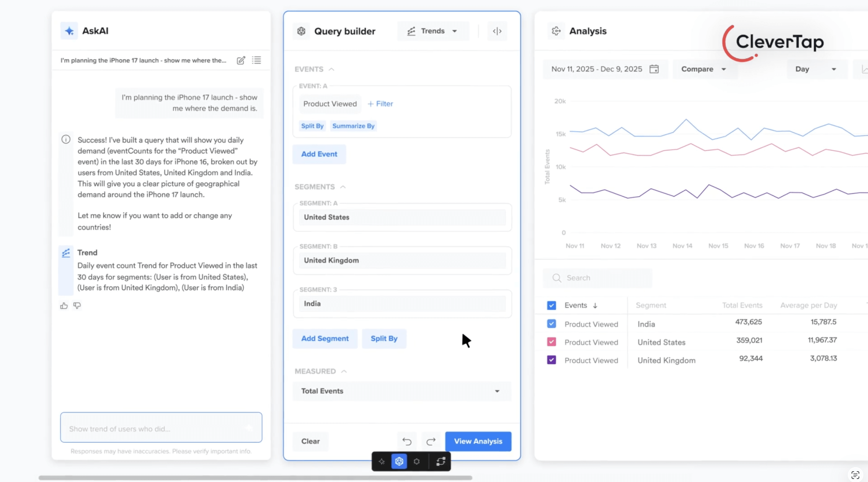Viewport: 868px width, 482px height.
Task: Click the undo arrow in Query builder
Action: (406, 441)
